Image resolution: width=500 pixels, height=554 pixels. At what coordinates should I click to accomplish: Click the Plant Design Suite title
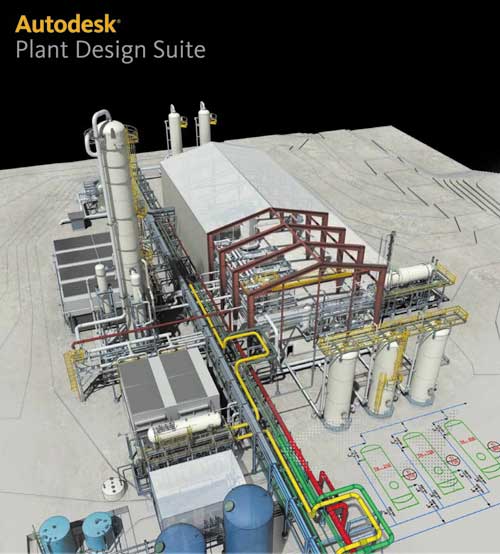(111, 49)
